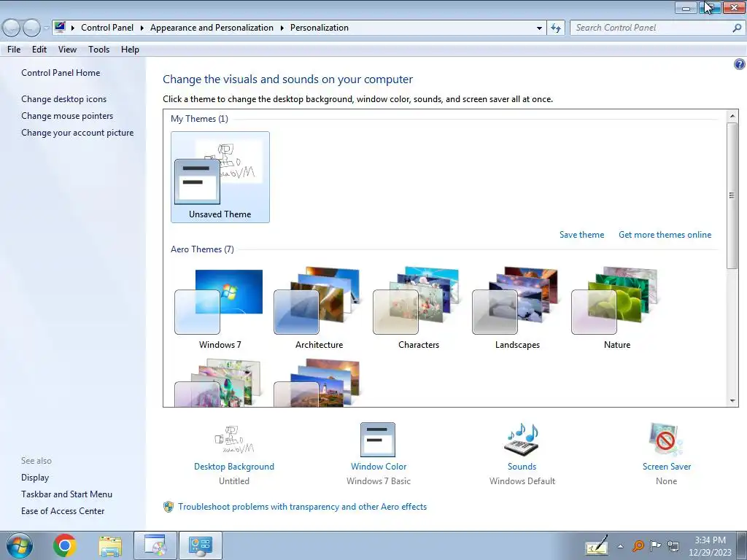Open the Help menu
The image size is (747, 560).
[x=130, y=50]
